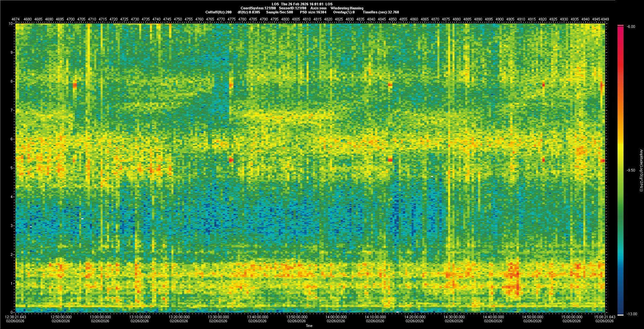
Task: Click the 'Time' axis title below the plot
Action: [309, 326]
